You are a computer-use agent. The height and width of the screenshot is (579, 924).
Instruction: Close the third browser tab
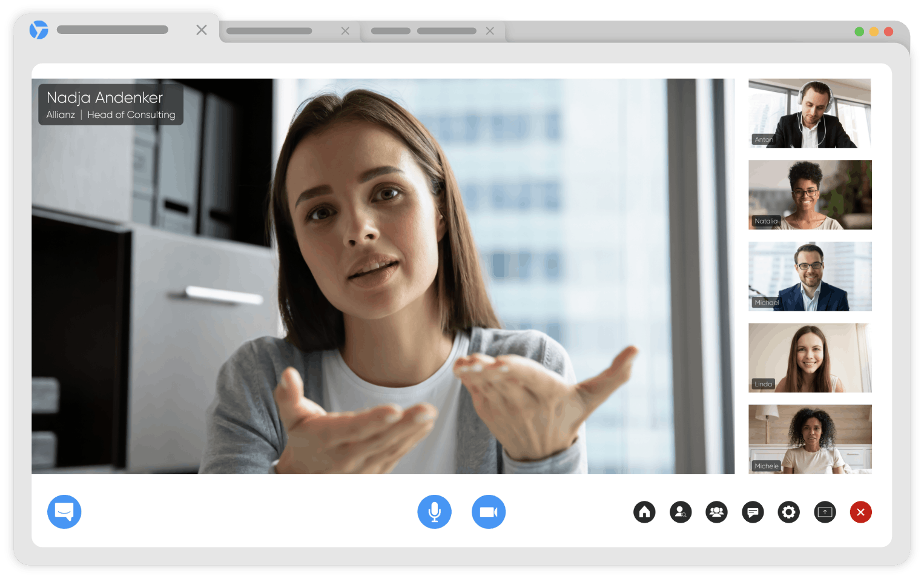pos(490,31)
